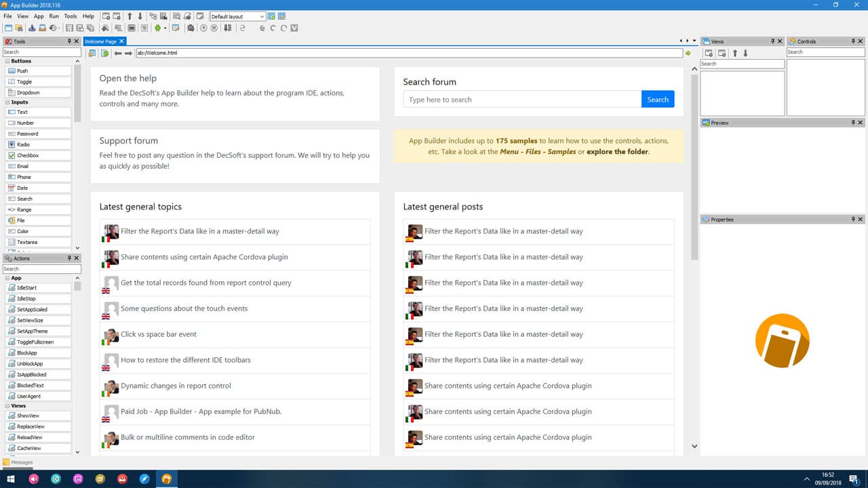
Task: Click the Search button in the Search forum section
Action: pyautogui.click(x=657, y=99)
